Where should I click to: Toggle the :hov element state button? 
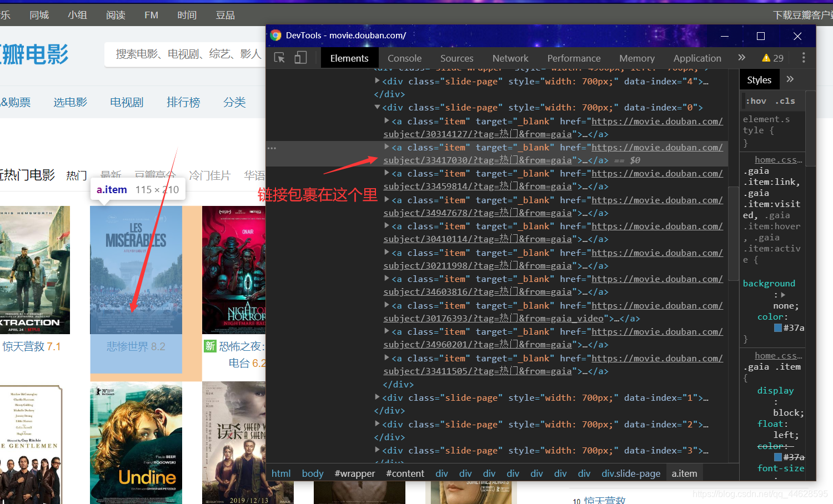coord(756,101)
